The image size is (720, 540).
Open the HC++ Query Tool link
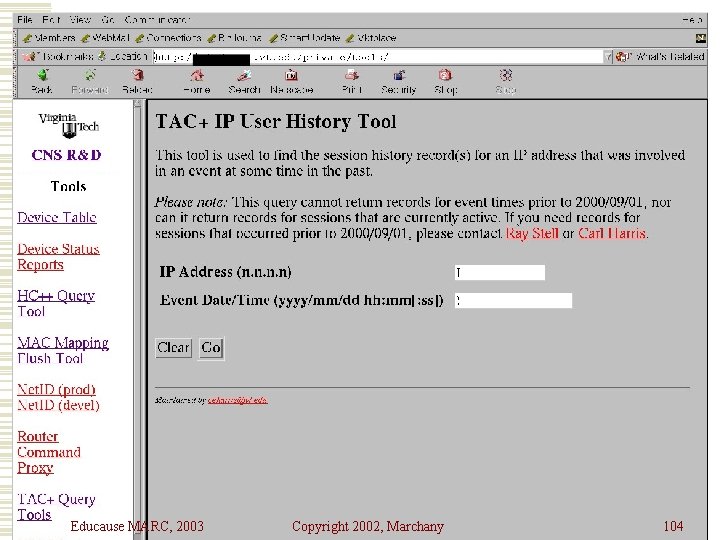click(56, 303)
